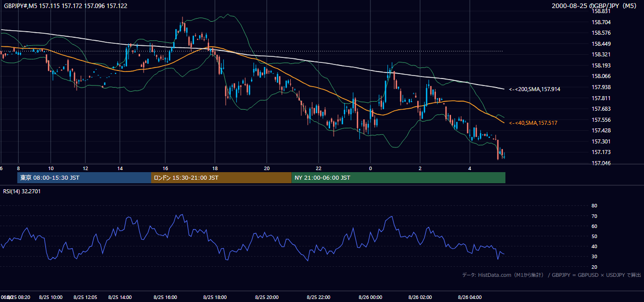Viewport: 644px width, 302px height.
Task: Click price axis label 157.556
Action: (601, 120)
